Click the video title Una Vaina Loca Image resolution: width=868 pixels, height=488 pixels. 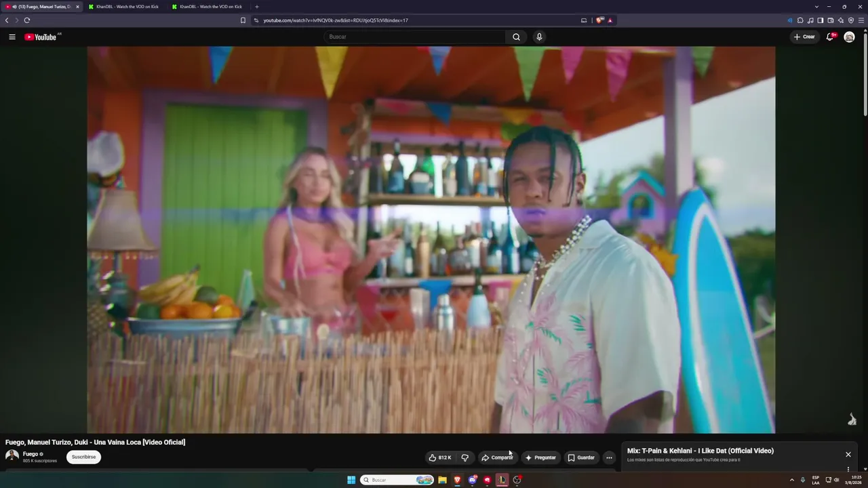pos(95,442)
